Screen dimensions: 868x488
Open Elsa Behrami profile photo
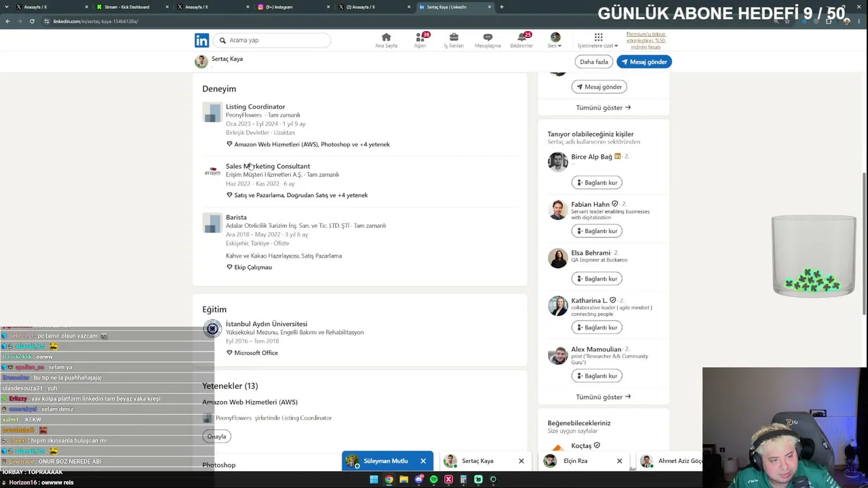(557, 258)
